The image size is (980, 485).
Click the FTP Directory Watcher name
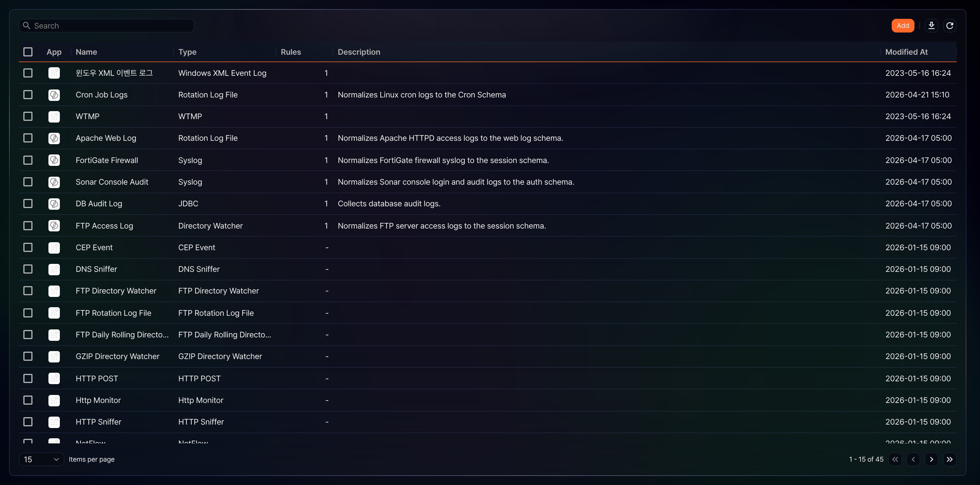(116, 291)
